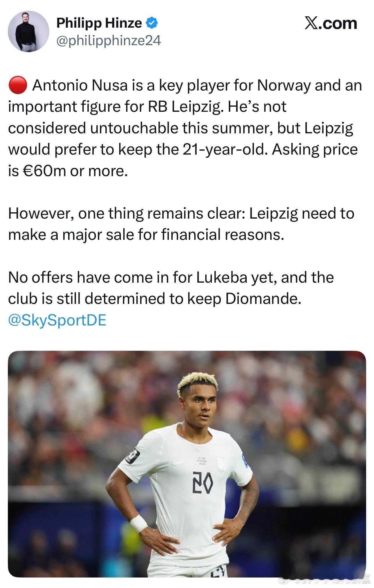Click the blue verified checkmark badge

[x=152, y=23]
